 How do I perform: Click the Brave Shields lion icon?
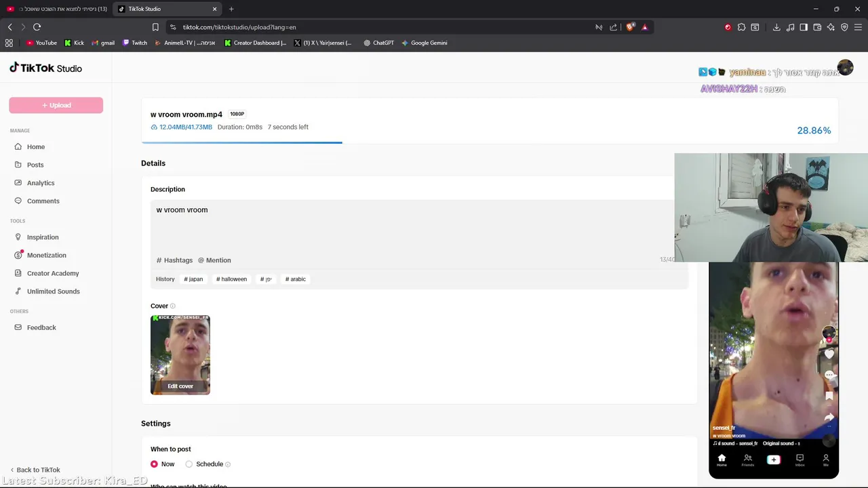630,27
